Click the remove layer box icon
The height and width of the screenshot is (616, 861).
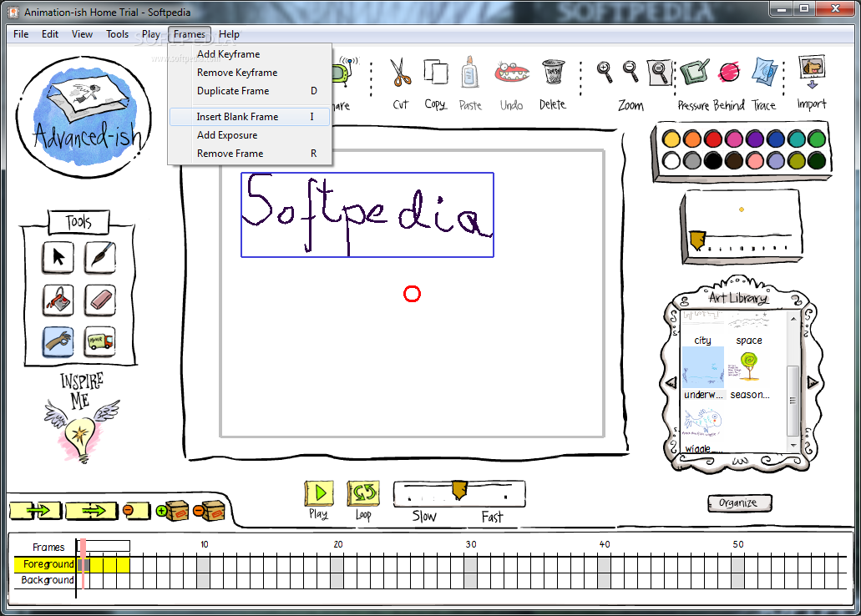point(210,511)
